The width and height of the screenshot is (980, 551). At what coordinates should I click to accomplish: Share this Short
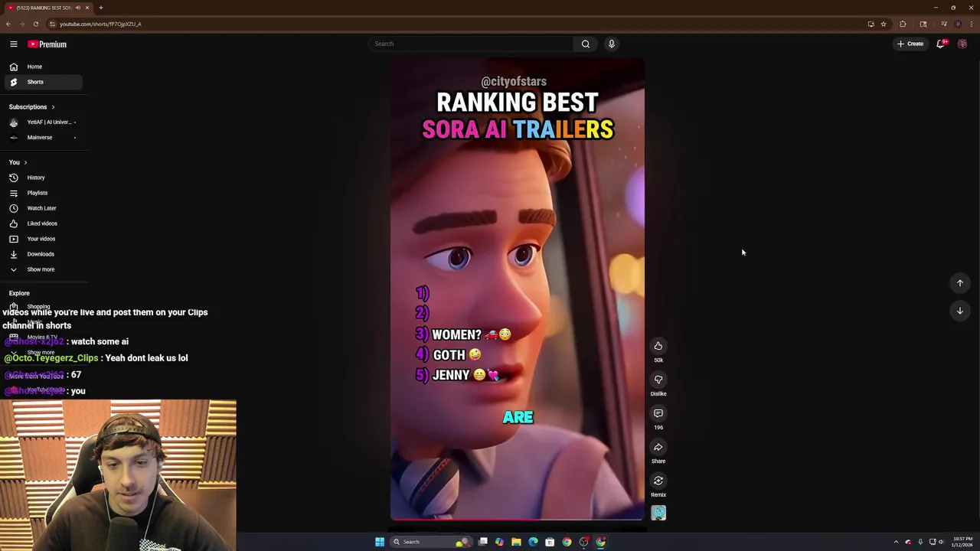coord(658,447)
